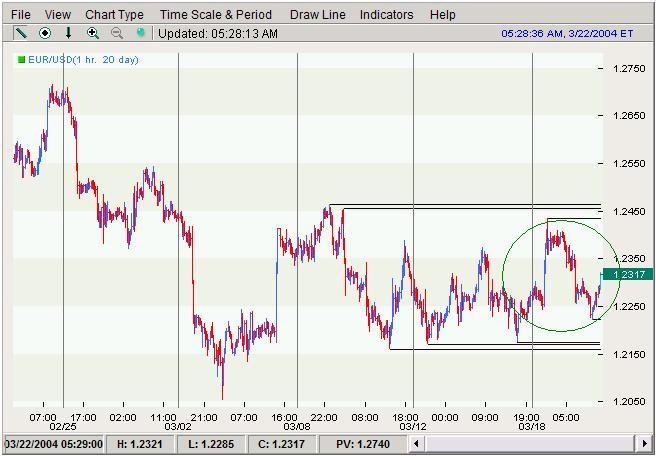Click the PV: 1.2740 status field

pyautogui.click(x=363, y=443)
